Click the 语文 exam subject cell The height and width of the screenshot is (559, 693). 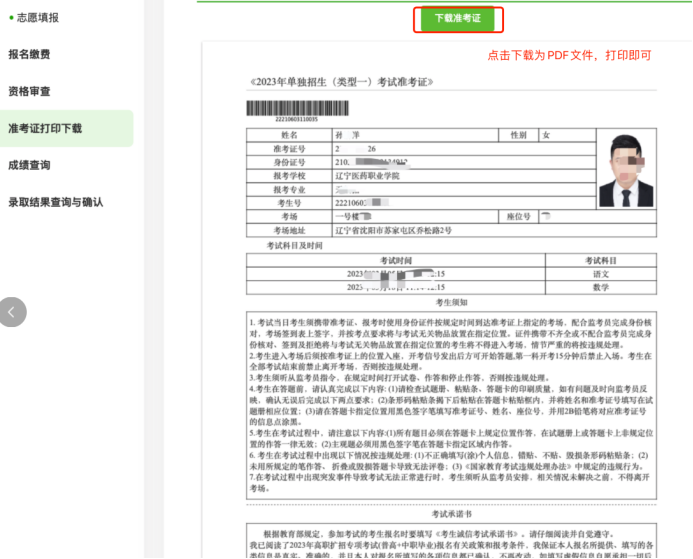[600, 273]
